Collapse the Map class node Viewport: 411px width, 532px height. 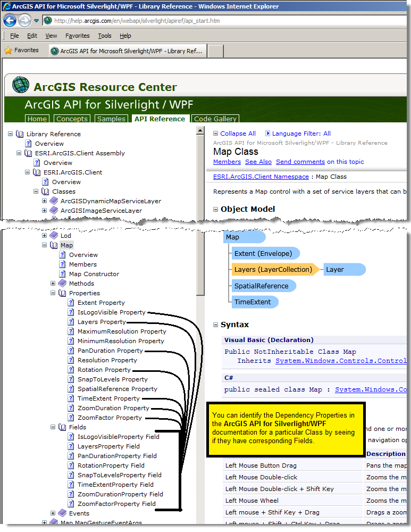tap(45, 245)
